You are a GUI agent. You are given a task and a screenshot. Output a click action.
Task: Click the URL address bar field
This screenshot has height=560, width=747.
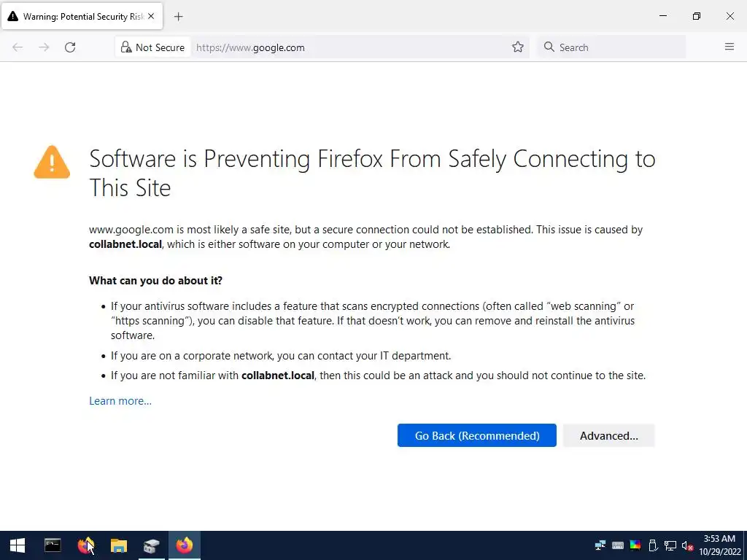click(x=350, y=47)
